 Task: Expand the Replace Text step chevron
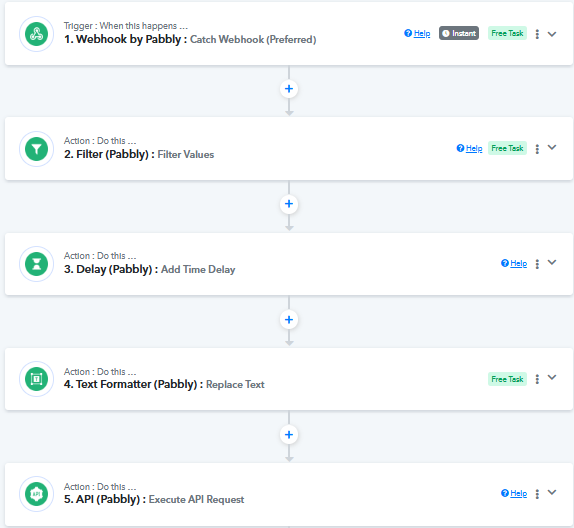point(552,378)
